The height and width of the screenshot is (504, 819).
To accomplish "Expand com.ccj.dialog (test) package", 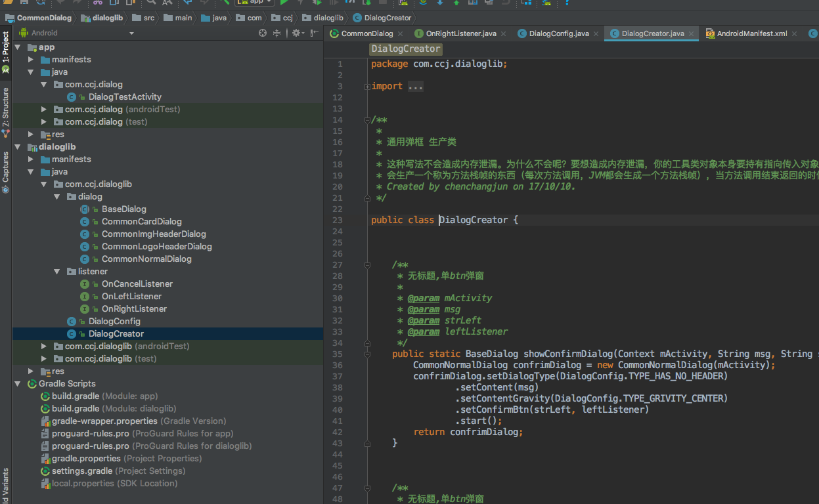I will pyautogui.click(x=44, y=122).
